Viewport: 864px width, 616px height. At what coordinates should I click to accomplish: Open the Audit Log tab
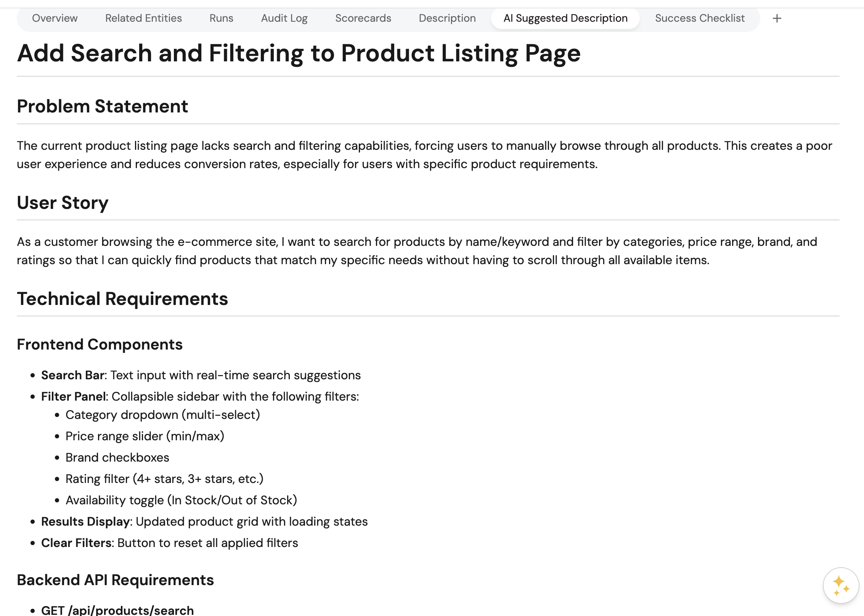click(284, 18)
